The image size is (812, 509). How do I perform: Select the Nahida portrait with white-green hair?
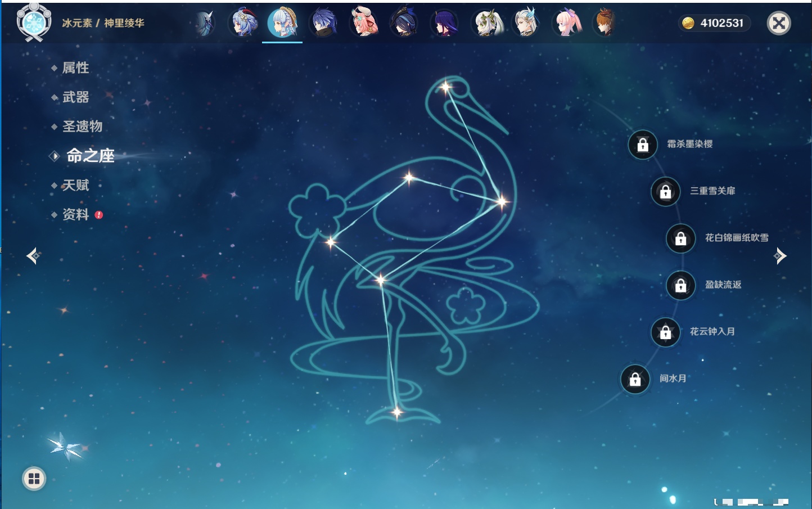486,23
